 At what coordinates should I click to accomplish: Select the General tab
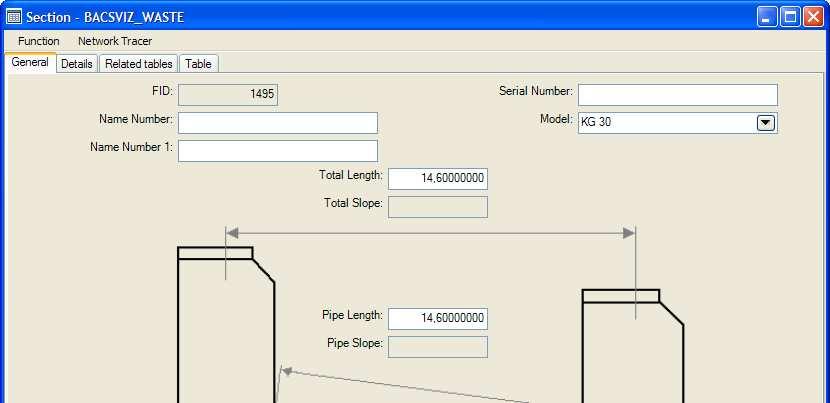click(x=30, y=62)
